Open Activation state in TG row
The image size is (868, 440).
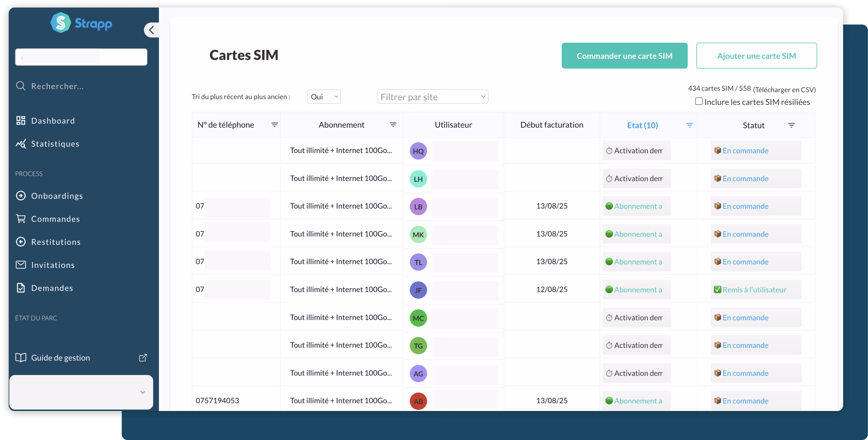pos(637,345)
